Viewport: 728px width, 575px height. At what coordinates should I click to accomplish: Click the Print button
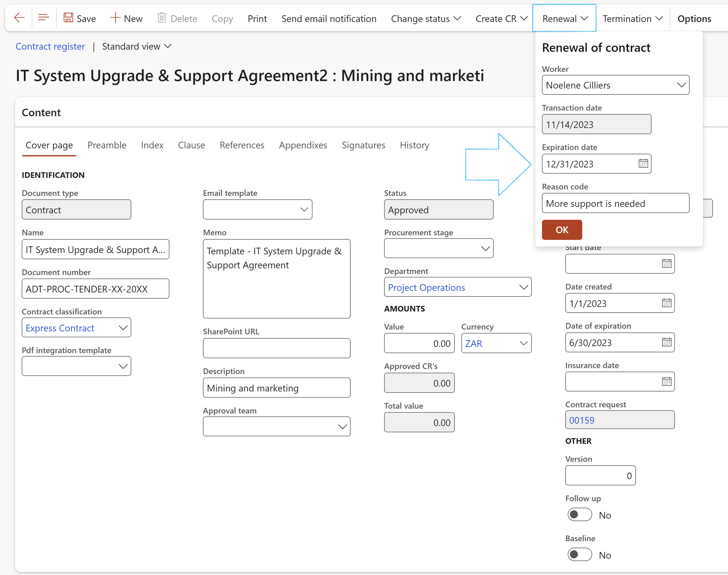pyautogui.click(x=257, y=19)
